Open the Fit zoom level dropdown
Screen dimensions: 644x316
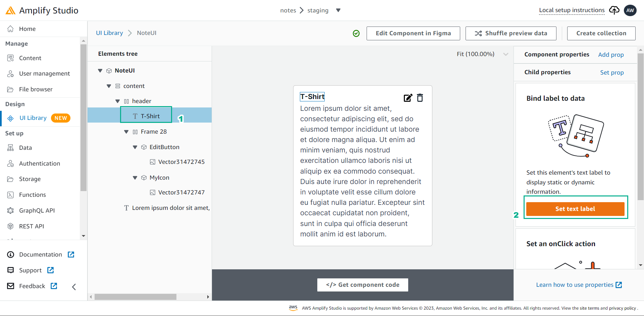point(482,54)
